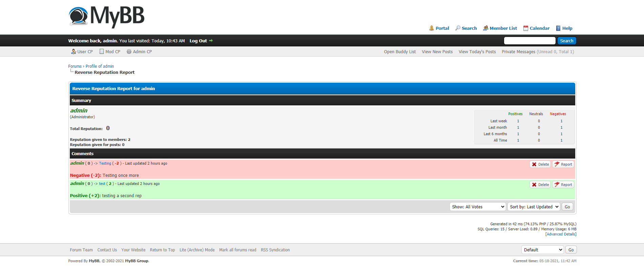Open the Calendar icon
Viewport: 644px width, 271px height.
(x=525, y=28)
